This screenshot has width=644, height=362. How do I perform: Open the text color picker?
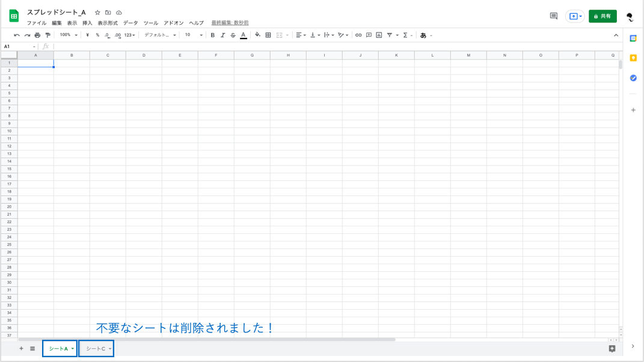243,35
